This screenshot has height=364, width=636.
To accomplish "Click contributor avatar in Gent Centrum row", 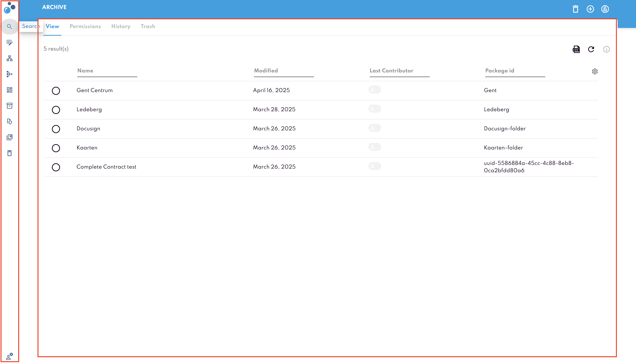I will (374, 90).
